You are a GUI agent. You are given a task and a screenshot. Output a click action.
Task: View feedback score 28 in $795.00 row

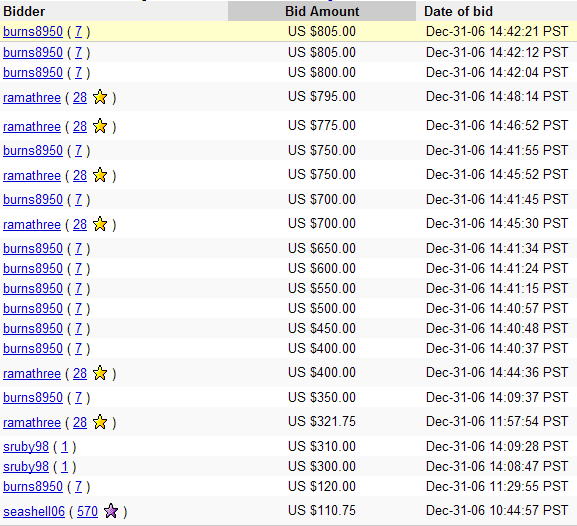[x=80, y=98]
